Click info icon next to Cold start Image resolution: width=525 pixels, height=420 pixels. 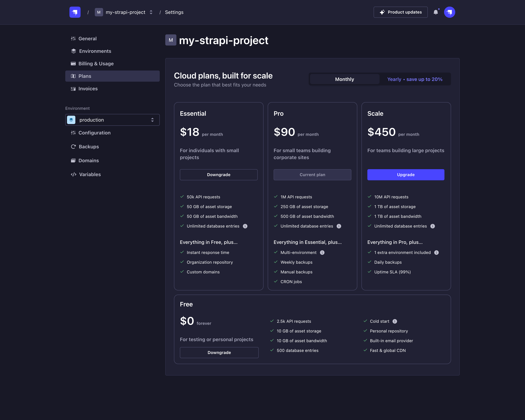click(x=395, y=321)
